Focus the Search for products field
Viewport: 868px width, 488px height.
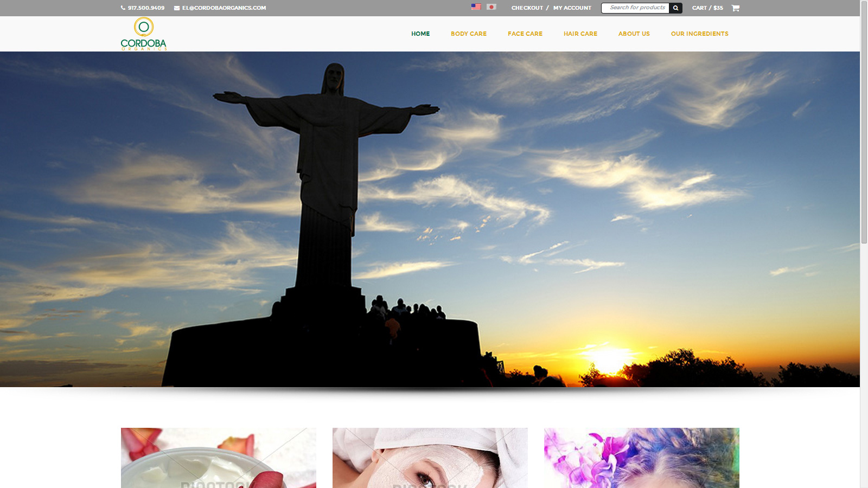(x=636, y=8)
